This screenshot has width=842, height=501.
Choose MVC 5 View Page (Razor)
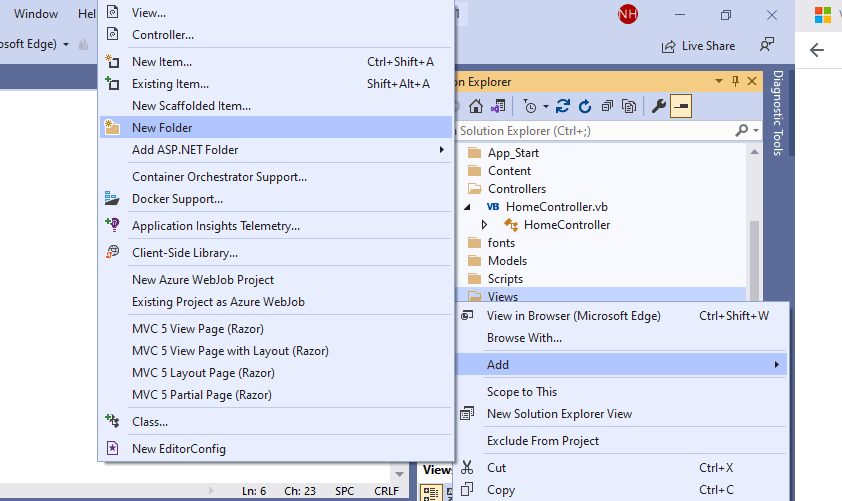pyautogui.click(x=275, y=329)
